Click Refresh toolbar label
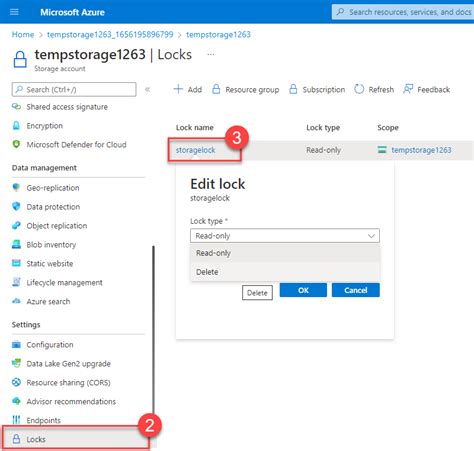The image size is (474, 451). click(381, 89)
